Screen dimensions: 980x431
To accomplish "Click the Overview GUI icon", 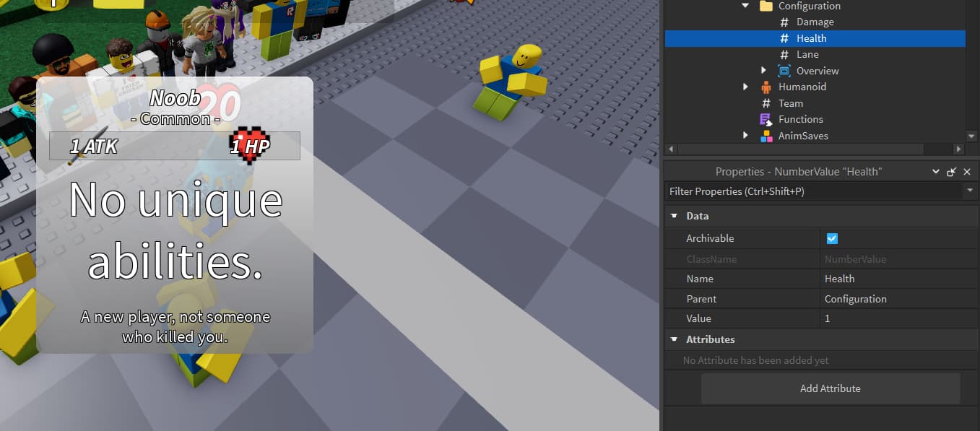I will [x=784, y=70].
